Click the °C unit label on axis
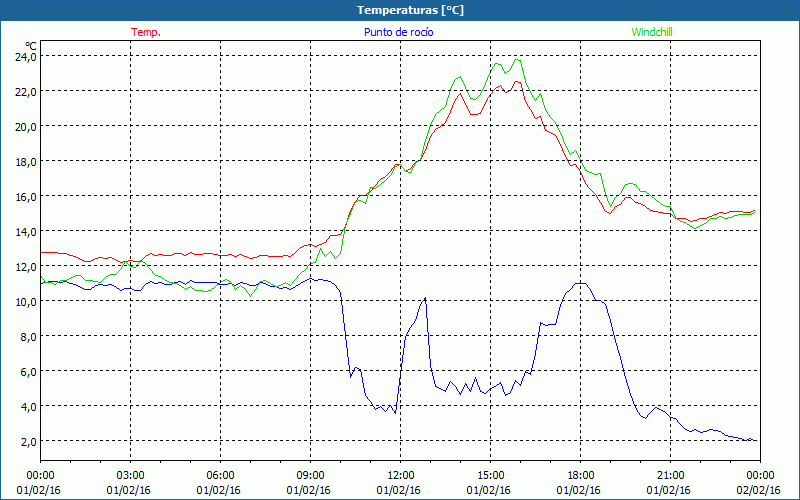Viewport: 800px width, 500px height. point(31,46)
